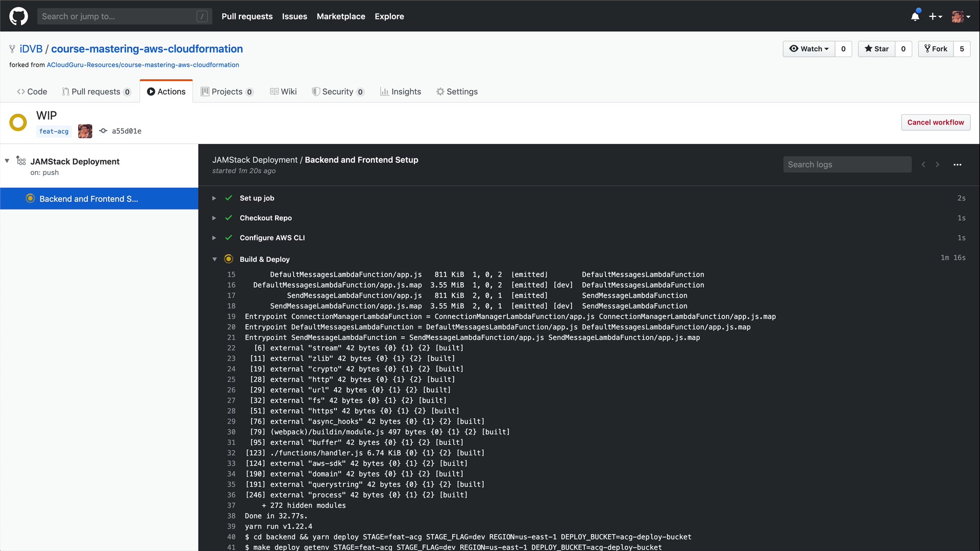This screenshot has width=980, height=551.
Task: Expand the Set up job step
Action: [214, 198]
